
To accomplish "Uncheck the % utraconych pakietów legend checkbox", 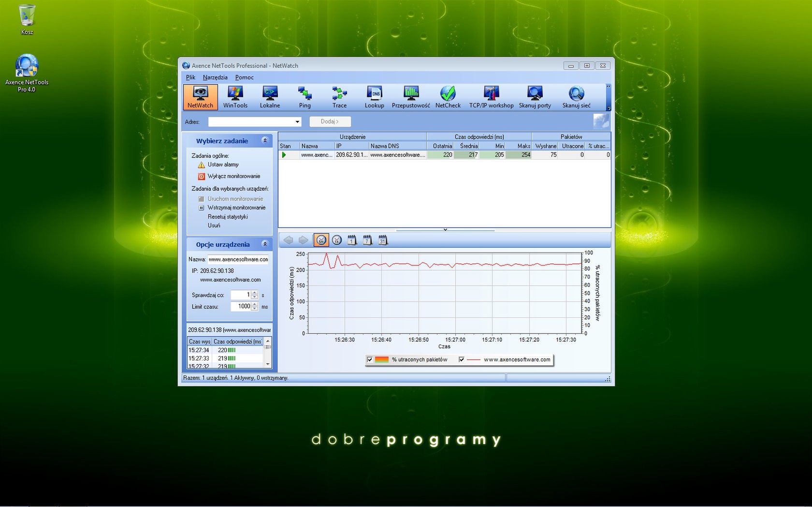I will (370, 359).
